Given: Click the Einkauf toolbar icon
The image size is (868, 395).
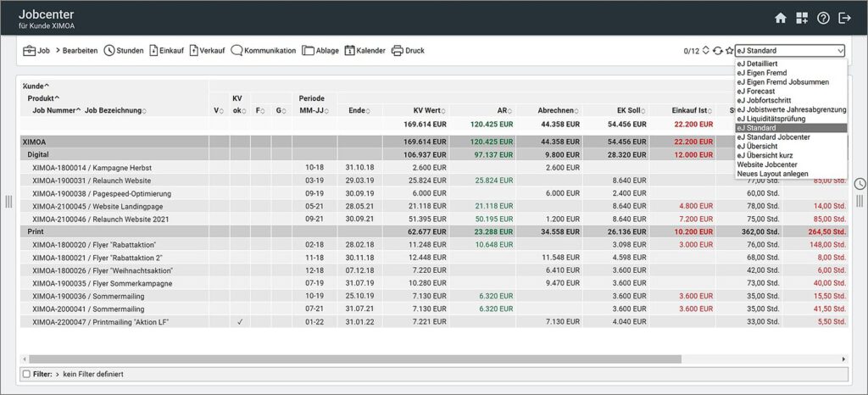Looking at the screenshot, I should coord(166,51).
